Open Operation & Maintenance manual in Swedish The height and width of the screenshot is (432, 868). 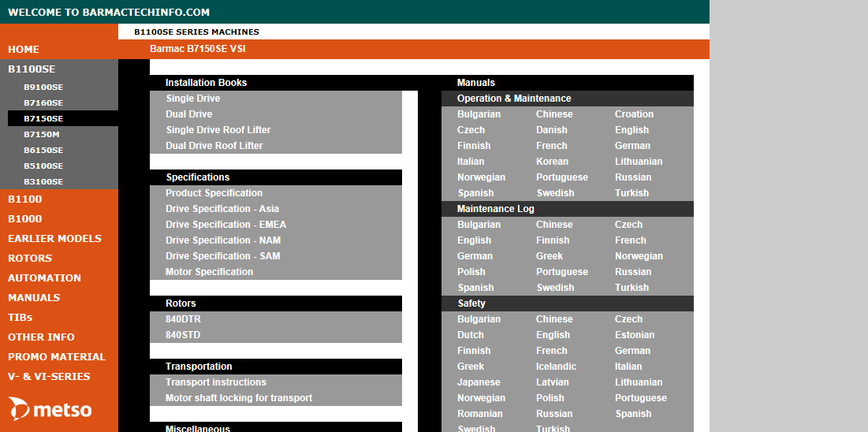(x=555, y=193)
